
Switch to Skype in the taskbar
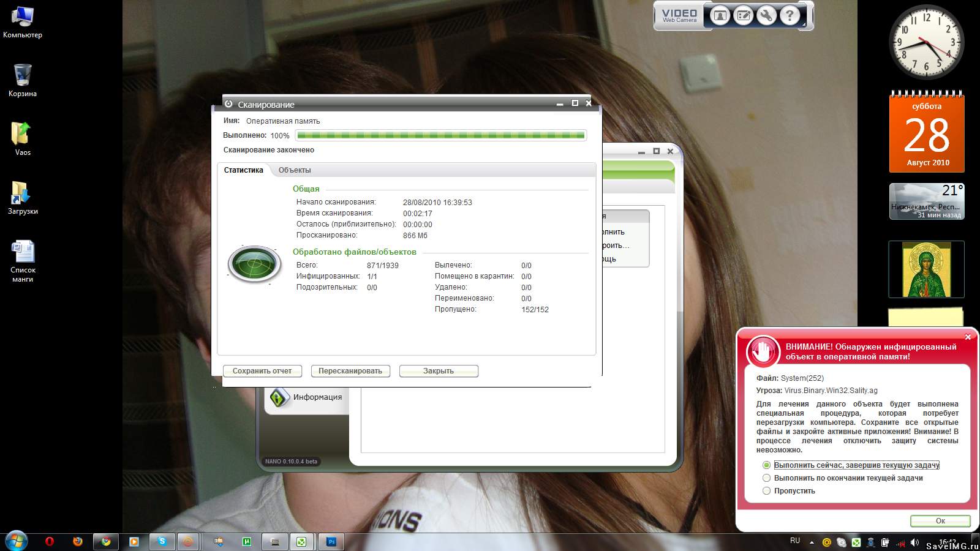(162, 541)
